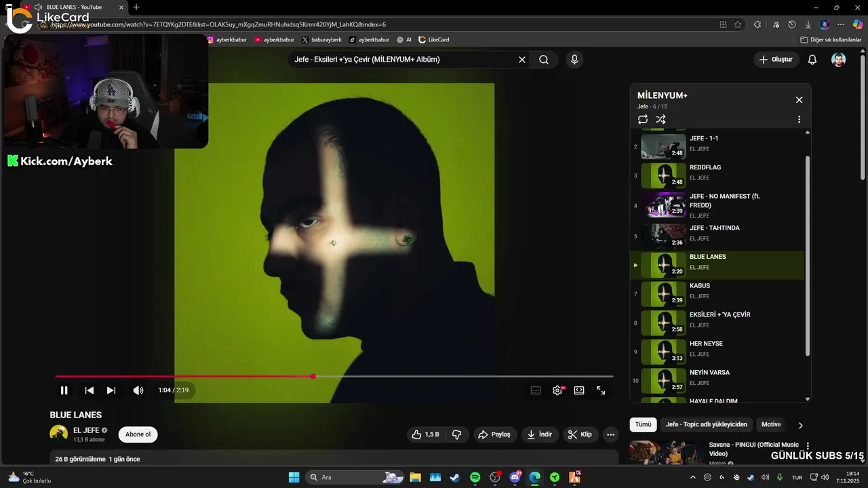Show hidden system tray icons
This screenshot has width=868, height=488.
(x=692, y=477)
